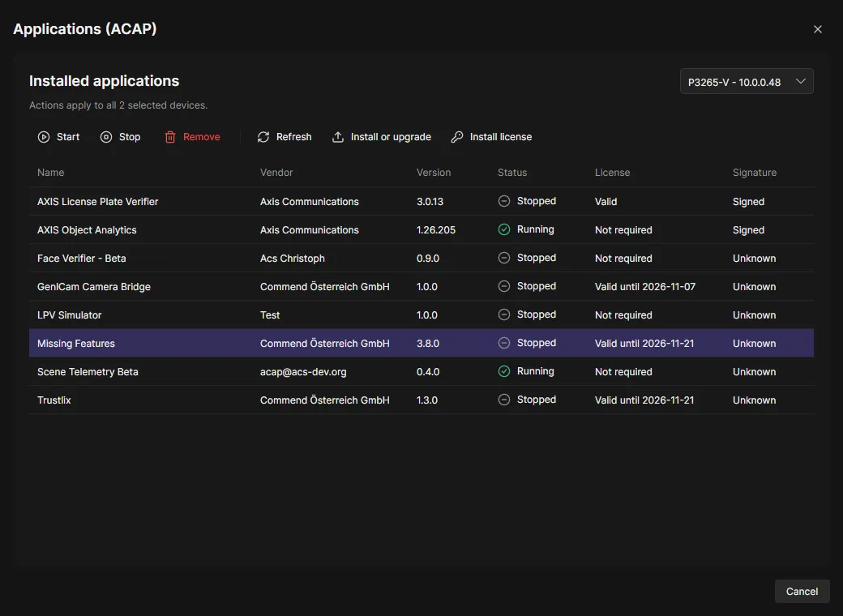This screenshot has width=843, height=616.
Task: Click the License column header
Action: pyautogui.click(x=612, y=173)
